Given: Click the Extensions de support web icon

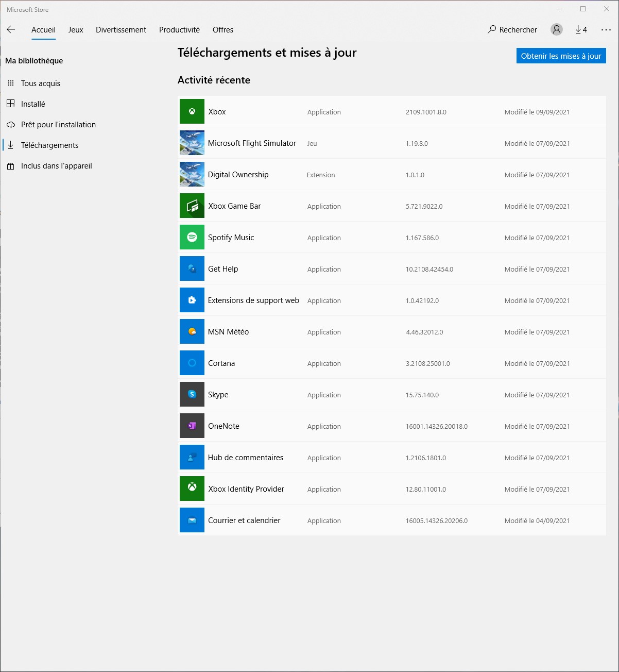Looking at the screenshot, I should tap(192, 300).
